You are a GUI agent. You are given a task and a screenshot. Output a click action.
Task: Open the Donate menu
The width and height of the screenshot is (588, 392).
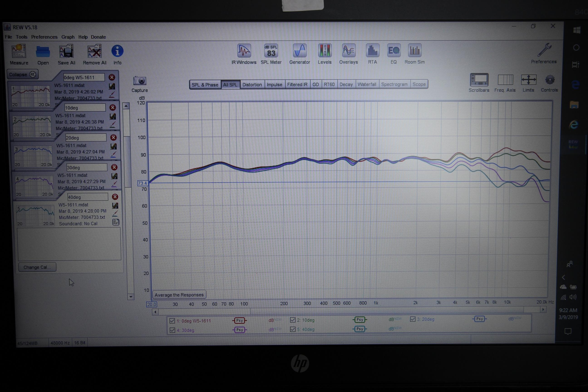pos(98,37)
